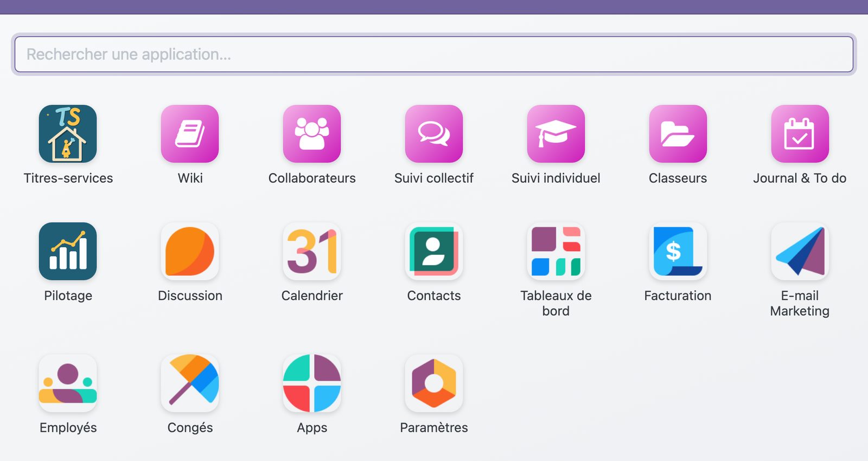Image resolution: width=868 pixels, height=461 pixels.
Task: Open the E-mail Marketing app
Action: click(x=800, y=251)
